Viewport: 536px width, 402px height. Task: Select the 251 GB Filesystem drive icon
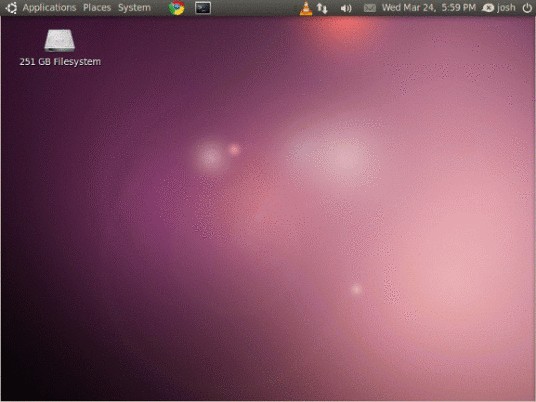pos(59,40)
